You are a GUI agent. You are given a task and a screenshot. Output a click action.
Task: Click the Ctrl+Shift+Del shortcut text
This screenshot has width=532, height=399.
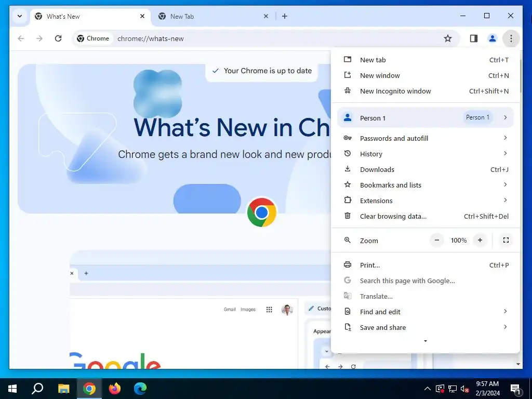(486, 216)
